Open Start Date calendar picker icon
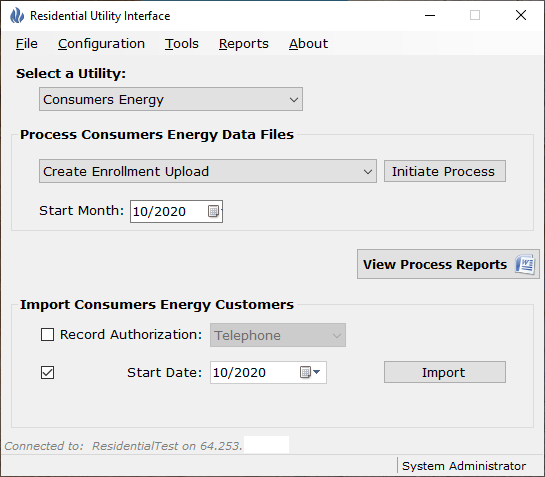 click(310, 372)
